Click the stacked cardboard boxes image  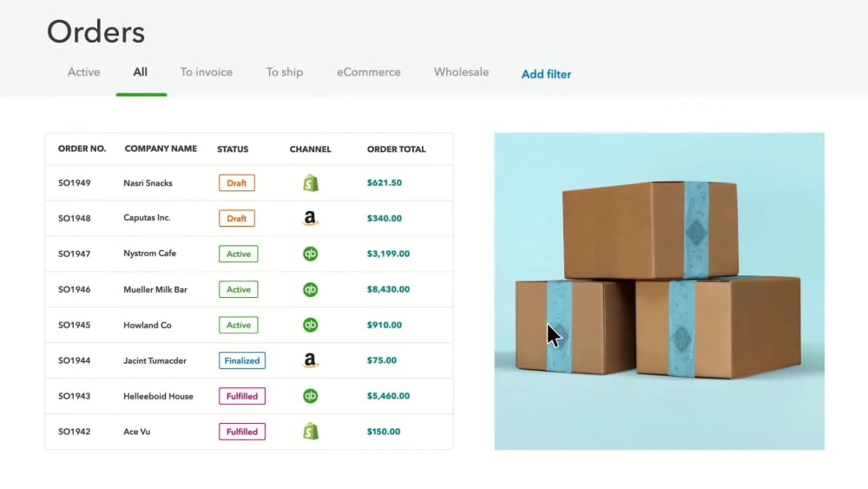pos(660,291)
